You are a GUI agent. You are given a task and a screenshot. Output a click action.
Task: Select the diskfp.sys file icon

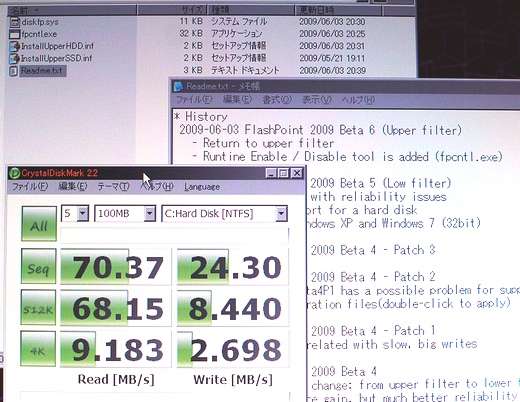pos(15,22)
